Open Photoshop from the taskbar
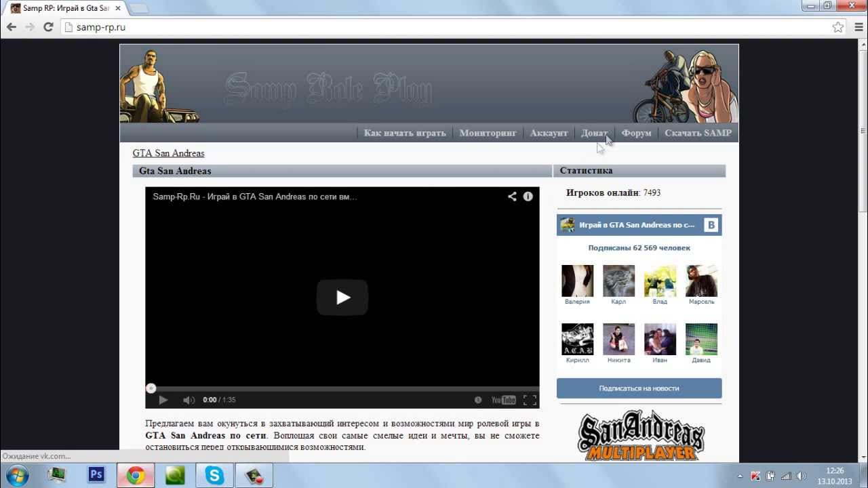The image size is (868, 488). (x=96, y=475)
